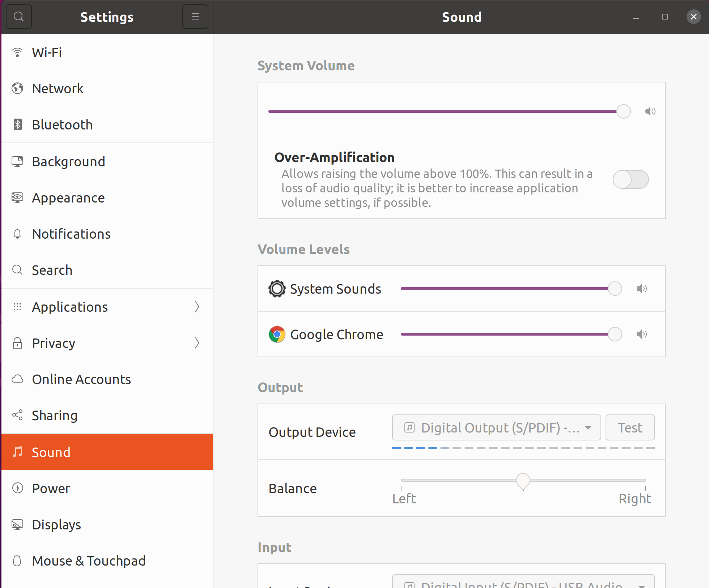Click the Google Chrome speaker icon
The image size is (709, 588).
point(641,334)
